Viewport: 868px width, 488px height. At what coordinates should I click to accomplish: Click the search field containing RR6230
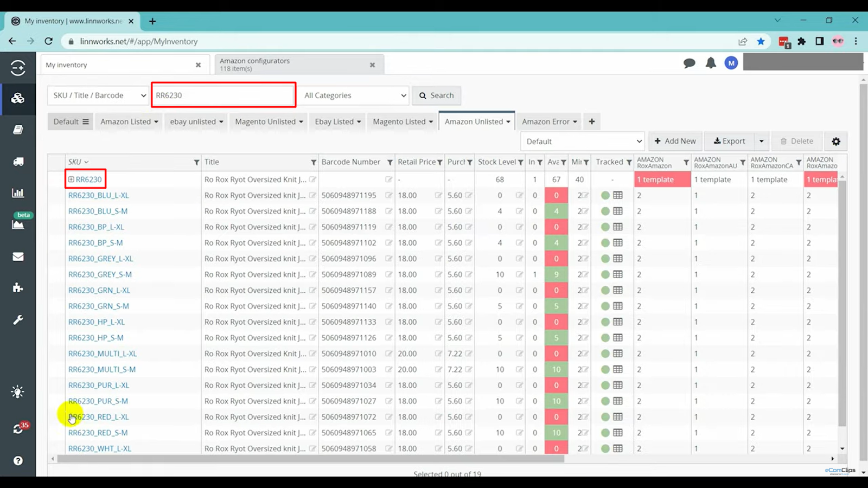(x=224, y=95)
